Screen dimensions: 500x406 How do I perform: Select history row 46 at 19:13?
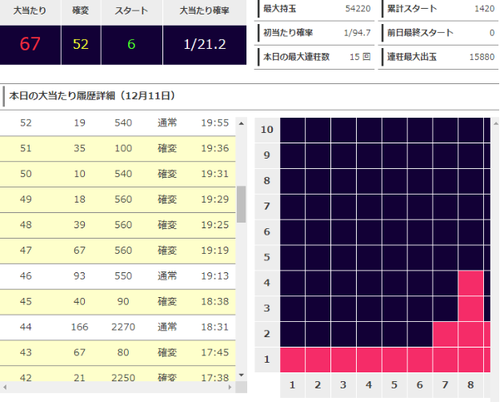click(x=118, y=276)
